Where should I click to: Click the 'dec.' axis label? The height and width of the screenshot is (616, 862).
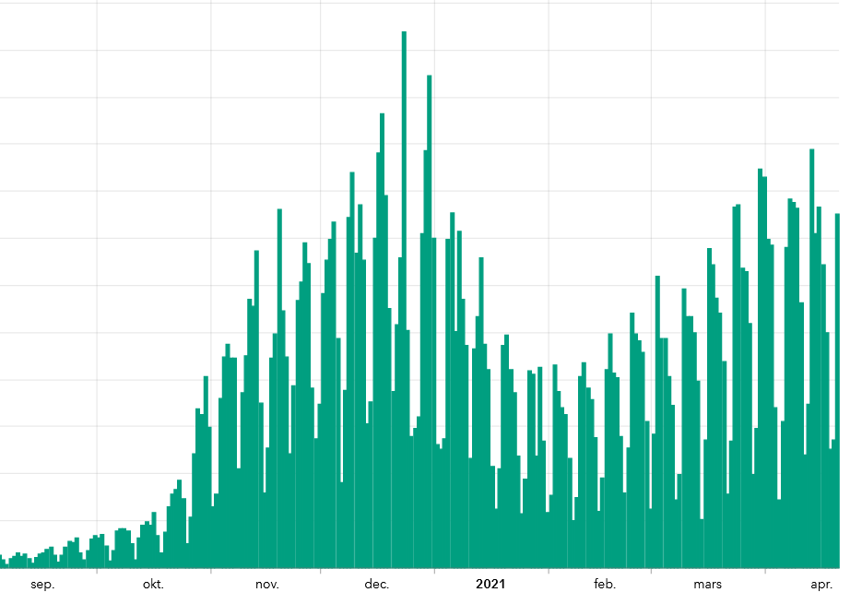tap(377, 584)
